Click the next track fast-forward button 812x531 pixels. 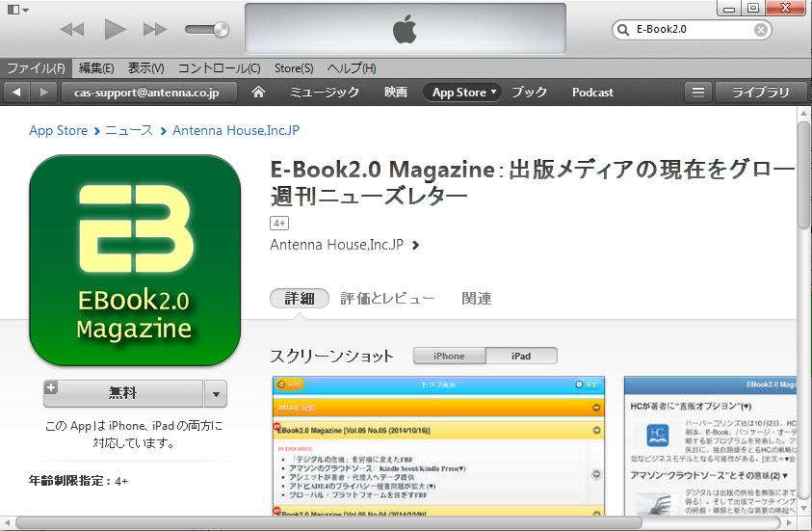pos(155,30)
